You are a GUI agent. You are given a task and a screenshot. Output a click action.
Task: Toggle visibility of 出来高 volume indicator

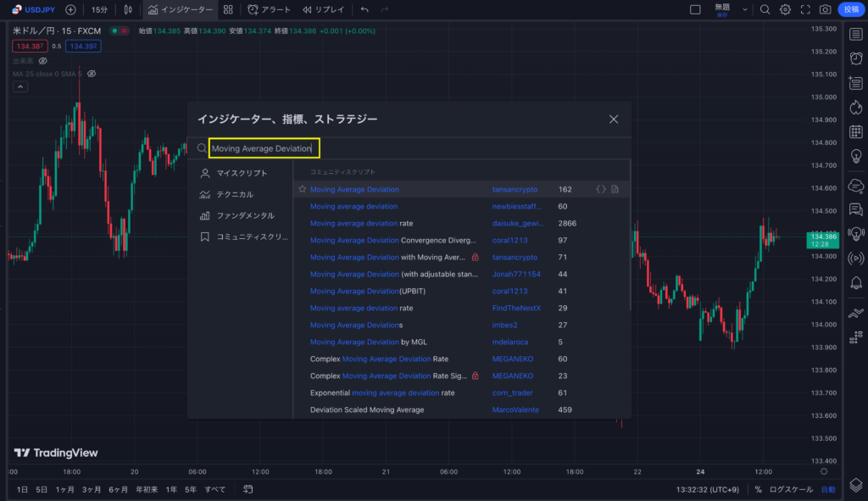(x=43, y=61)
